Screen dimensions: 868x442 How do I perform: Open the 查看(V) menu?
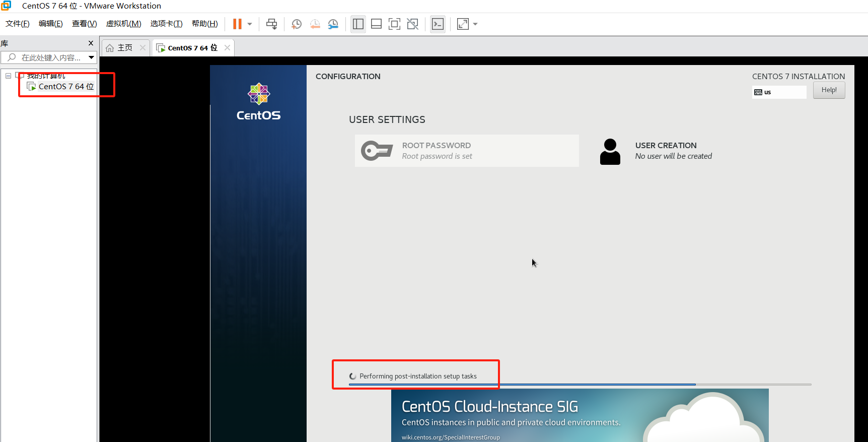pos(85,24)
